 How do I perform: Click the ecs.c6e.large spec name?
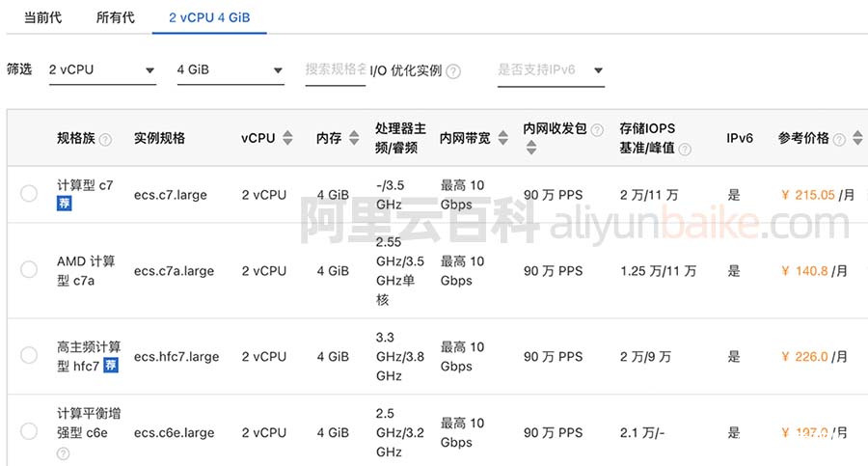(x=174, y=433)
